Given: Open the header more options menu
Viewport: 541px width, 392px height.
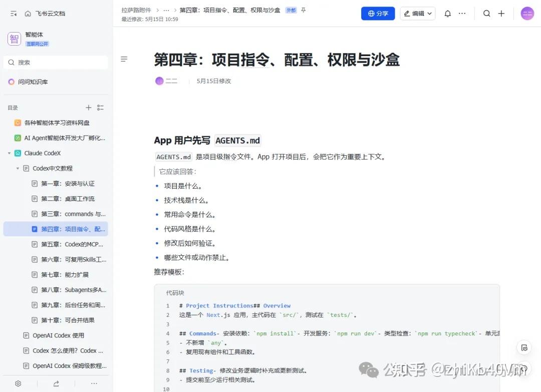Looking at the screenshot, I should pos(462,14).
